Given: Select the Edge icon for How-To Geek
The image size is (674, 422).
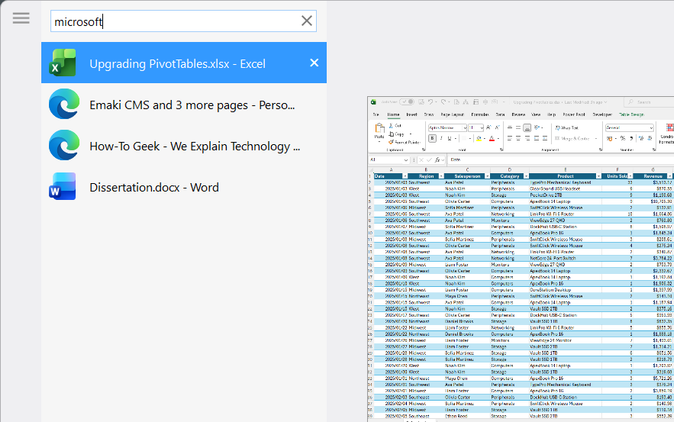Looking at the screenshot, I should 64,145.
